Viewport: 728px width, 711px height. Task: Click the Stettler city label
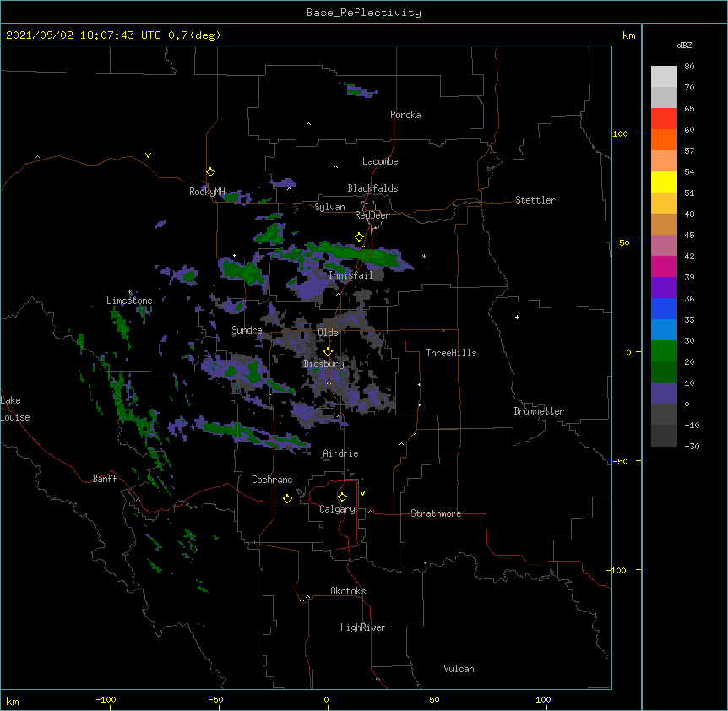535,200
